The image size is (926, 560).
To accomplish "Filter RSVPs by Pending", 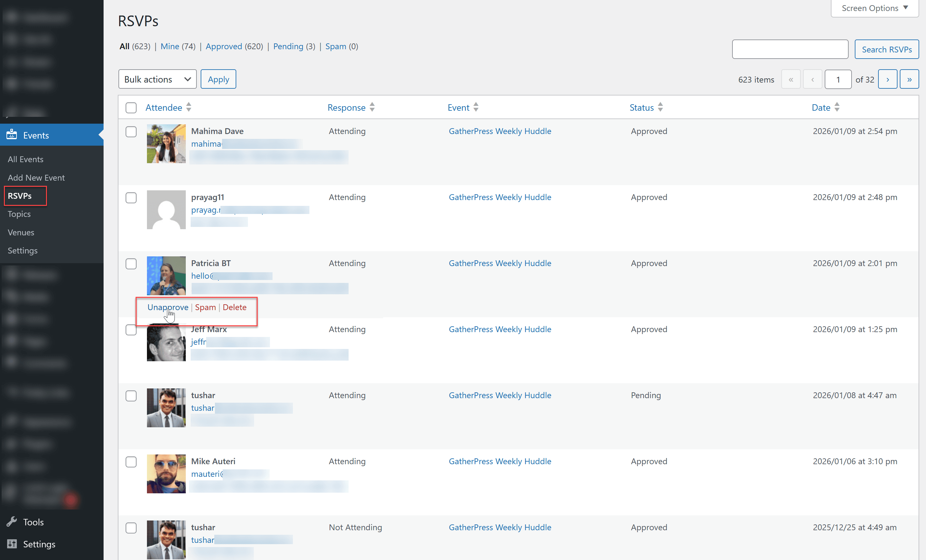I will (288, 46).
